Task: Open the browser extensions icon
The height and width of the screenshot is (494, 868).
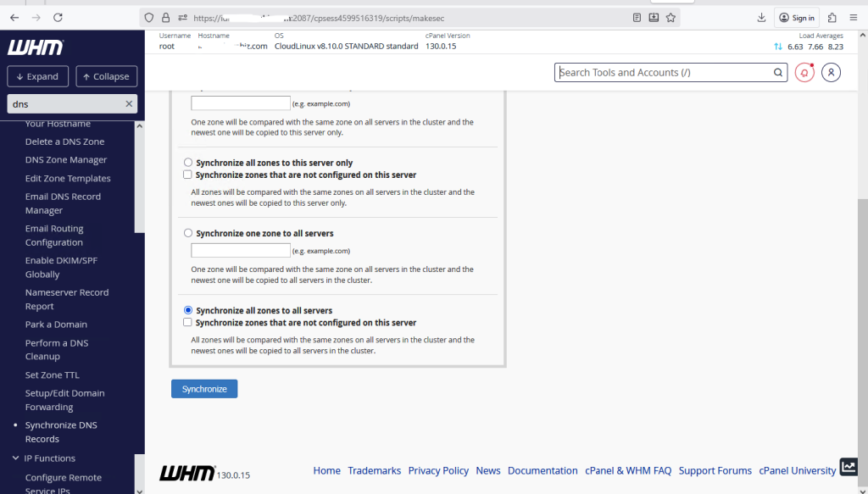Action: pos(832,17)
